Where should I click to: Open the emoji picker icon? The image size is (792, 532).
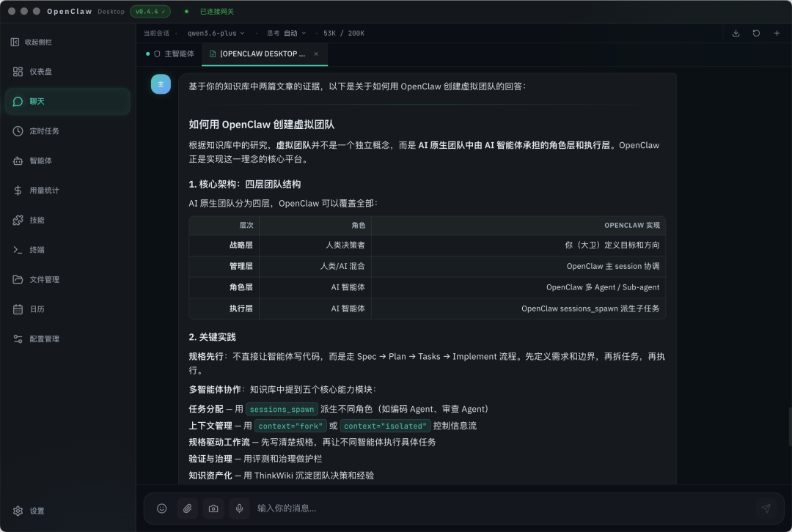point(161,509)
